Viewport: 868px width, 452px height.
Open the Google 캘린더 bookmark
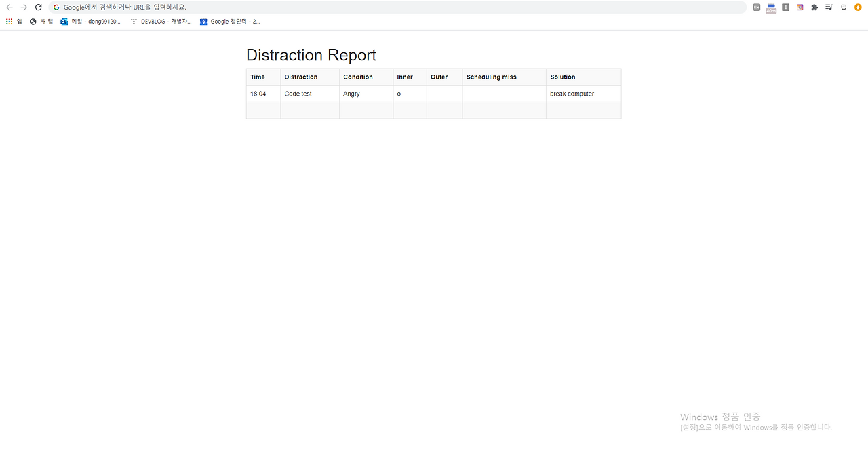pyautogui.click(x=230, y=22)
